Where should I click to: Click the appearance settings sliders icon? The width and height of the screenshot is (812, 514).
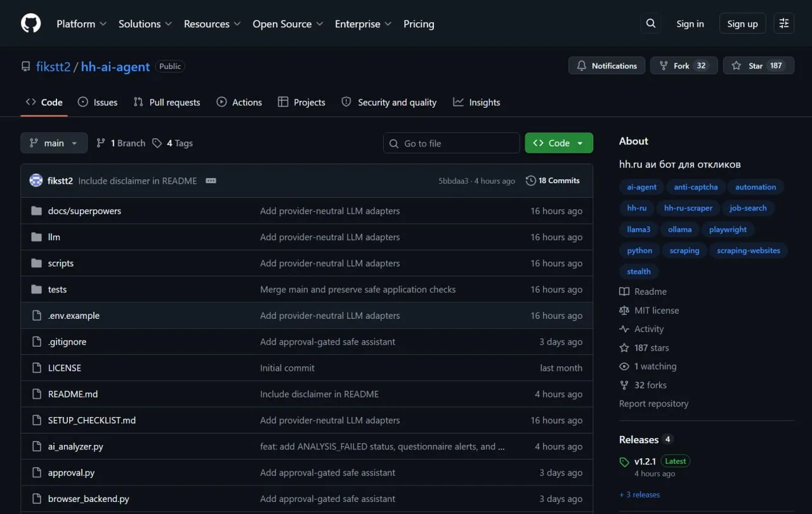coord(784,23)
